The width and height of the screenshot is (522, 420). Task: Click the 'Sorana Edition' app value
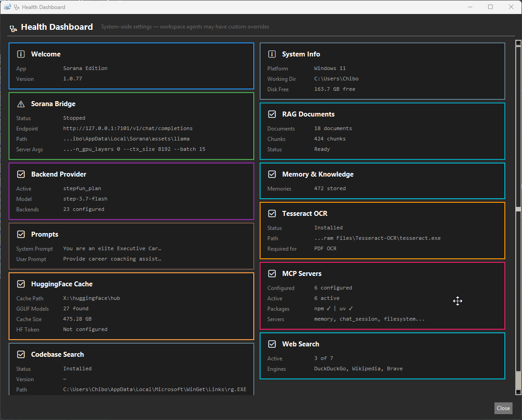click(x=85, y=68)
